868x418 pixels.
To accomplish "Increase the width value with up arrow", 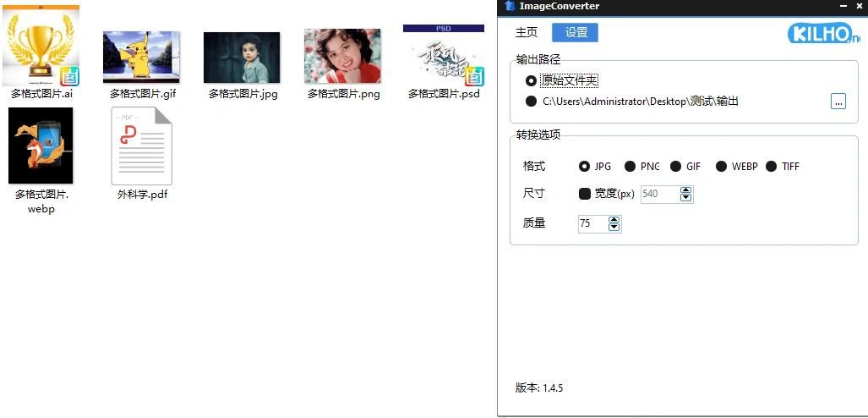I will [686, 190].
